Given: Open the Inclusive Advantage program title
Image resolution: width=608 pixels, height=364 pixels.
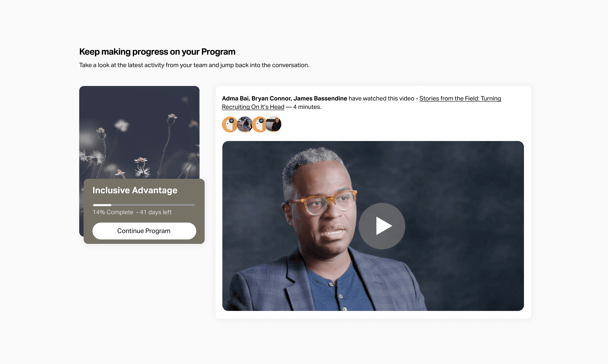Looking at the screenshot, I should [135, 190].
